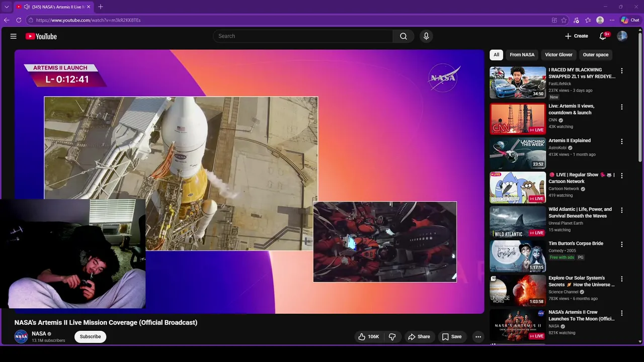Open browser settings and more menu
Screen dimensions: 644x362
pos(612,20)
